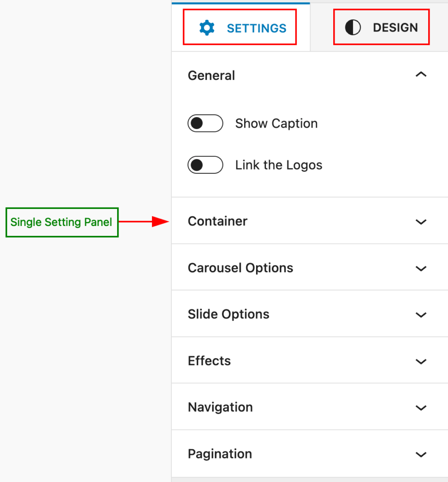Click the Navigation heading text
448x482 pixels.
point(220,407)
